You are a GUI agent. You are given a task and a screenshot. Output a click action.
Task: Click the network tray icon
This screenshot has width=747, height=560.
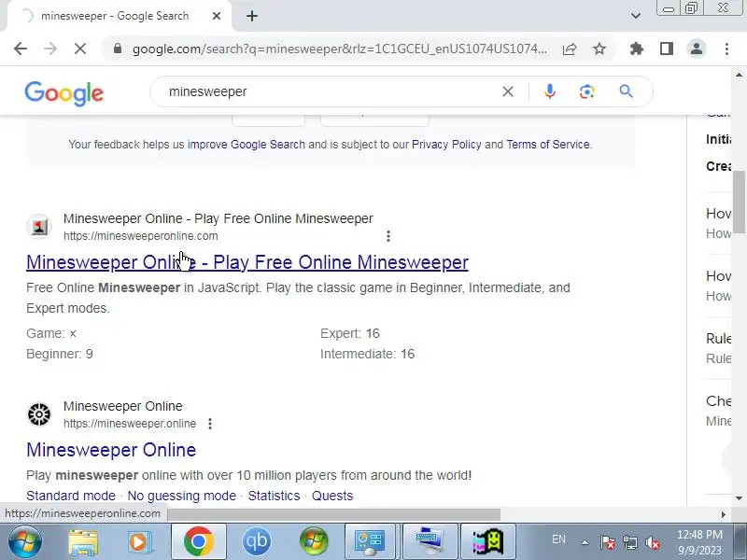tap(629, 542)
